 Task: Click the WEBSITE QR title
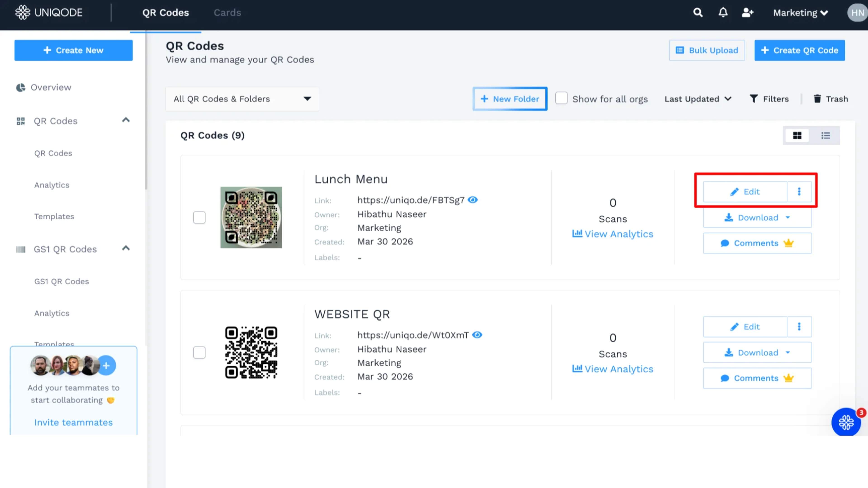pyautogui.click(x=352, y=314)
